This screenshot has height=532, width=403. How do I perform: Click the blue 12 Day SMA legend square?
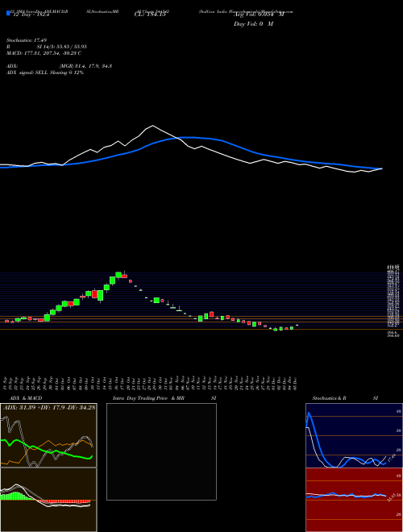click(x=8, y=13)
